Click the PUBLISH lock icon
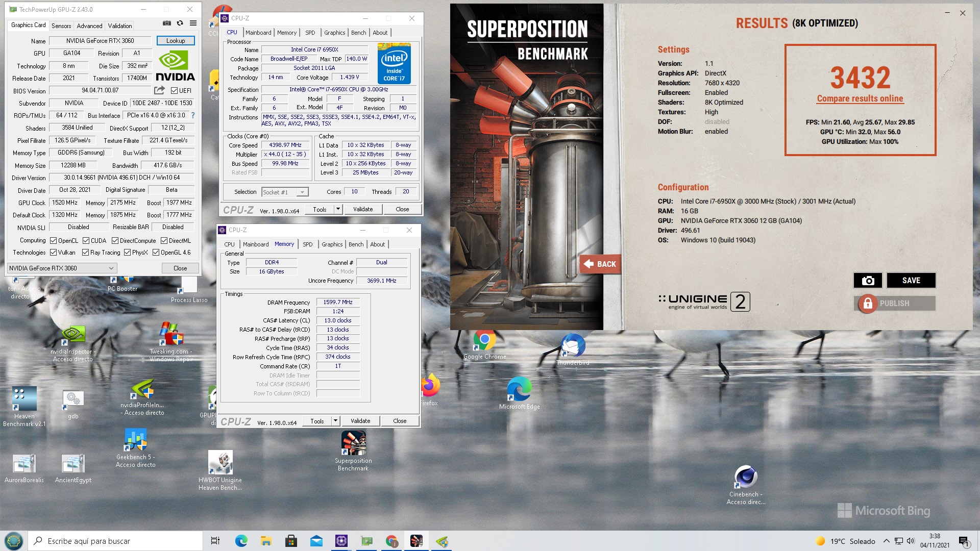 [x=867, y=304]
